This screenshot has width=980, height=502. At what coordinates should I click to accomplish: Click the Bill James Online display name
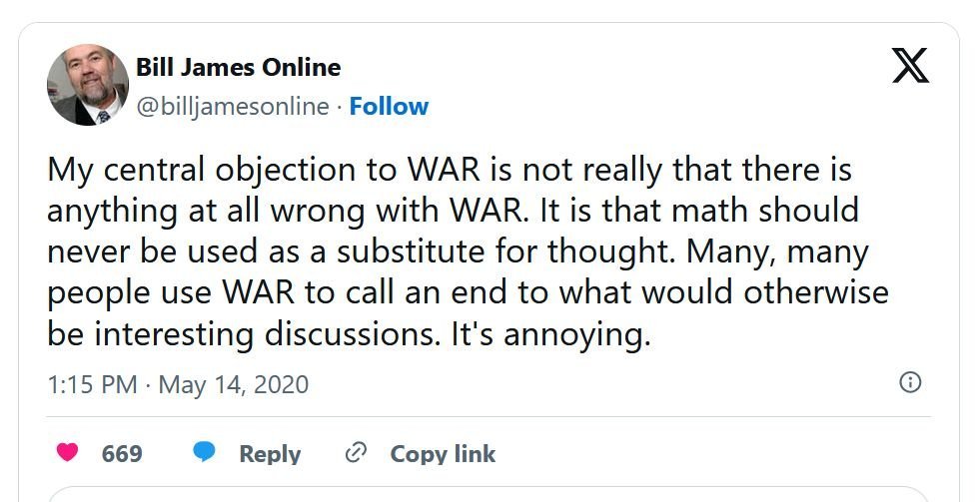point(238,68)
